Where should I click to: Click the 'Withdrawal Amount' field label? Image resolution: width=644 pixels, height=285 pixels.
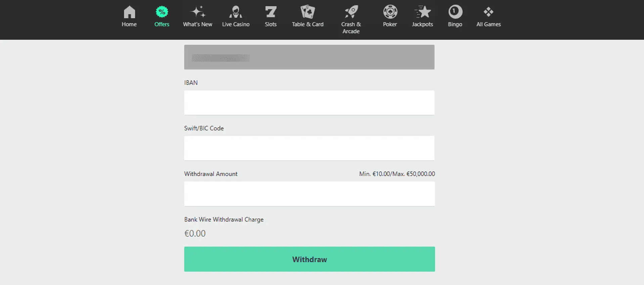tap(211, 174)
